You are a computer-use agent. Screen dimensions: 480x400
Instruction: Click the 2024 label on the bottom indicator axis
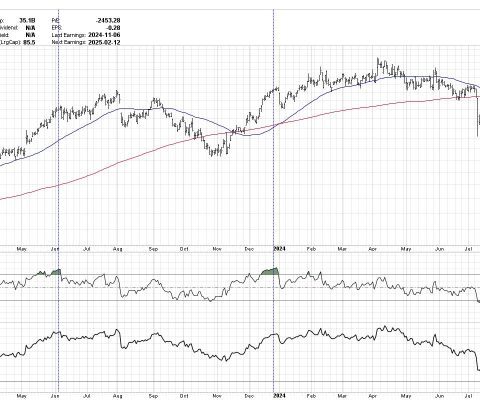(279, 396)
